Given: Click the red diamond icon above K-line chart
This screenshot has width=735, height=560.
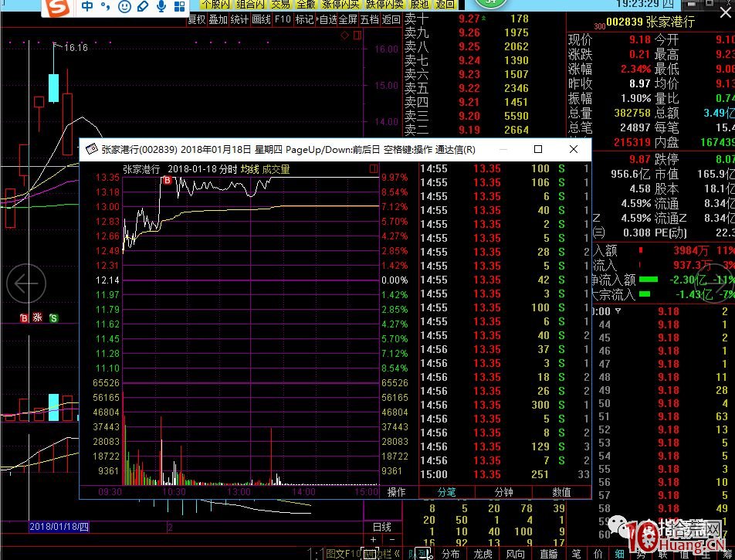Looking at the screenshot, I should point(344,36).
